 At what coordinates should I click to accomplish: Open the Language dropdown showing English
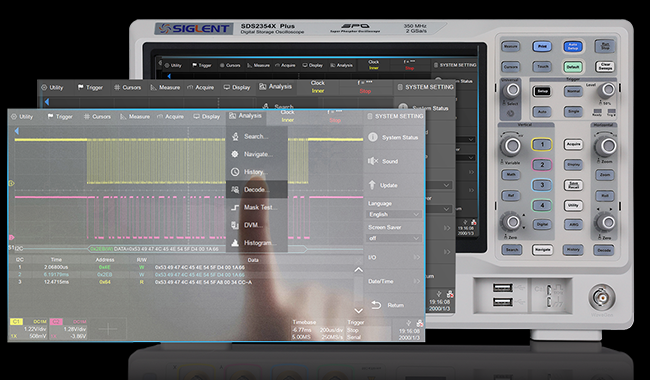394,214
